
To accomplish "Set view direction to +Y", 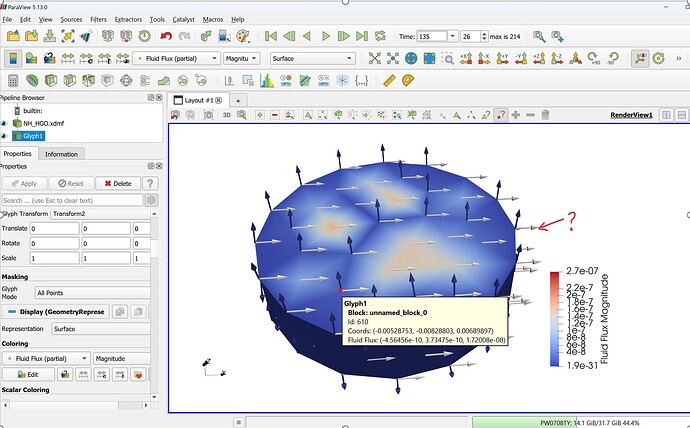I will click(x=502, y=58).
